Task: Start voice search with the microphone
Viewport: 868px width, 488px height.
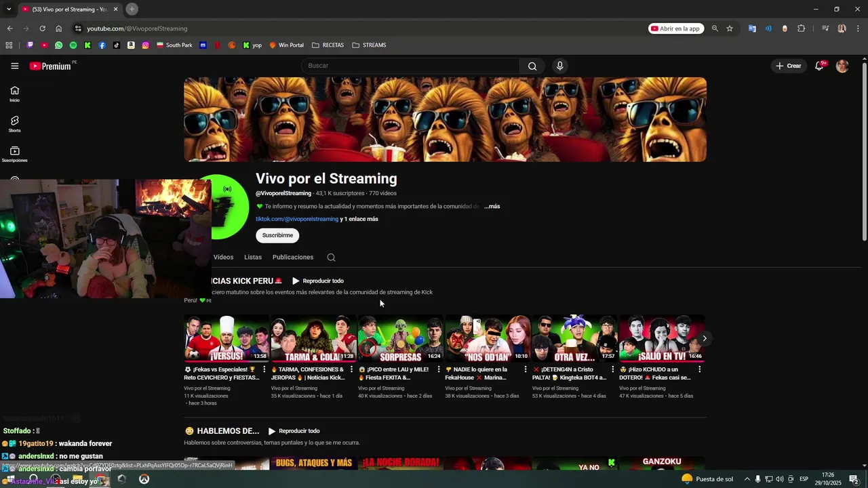Action: (559, 66)
